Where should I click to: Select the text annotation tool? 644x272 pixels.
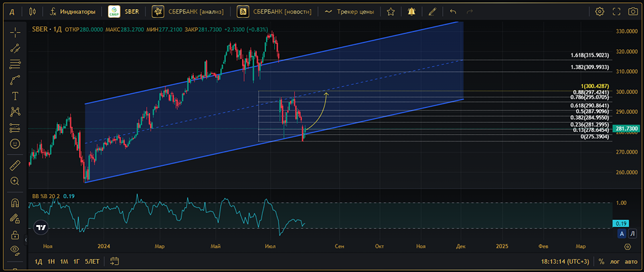14,96
